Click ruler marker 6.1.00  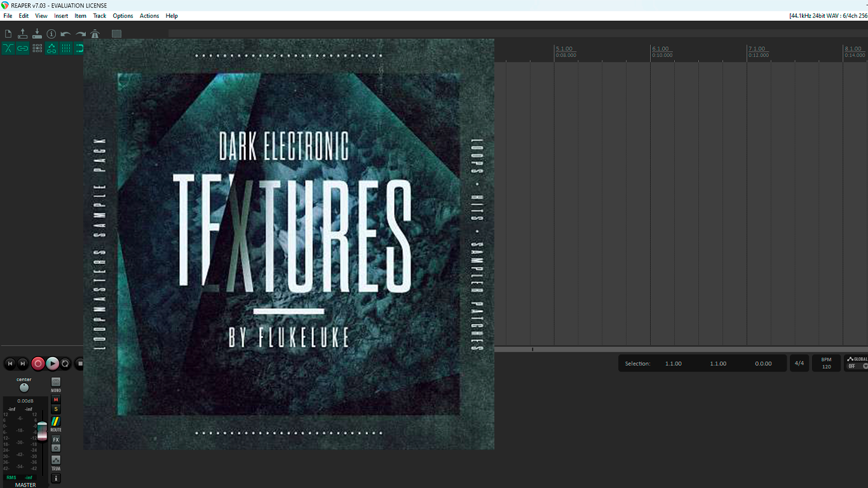click(x=660, y=49)
